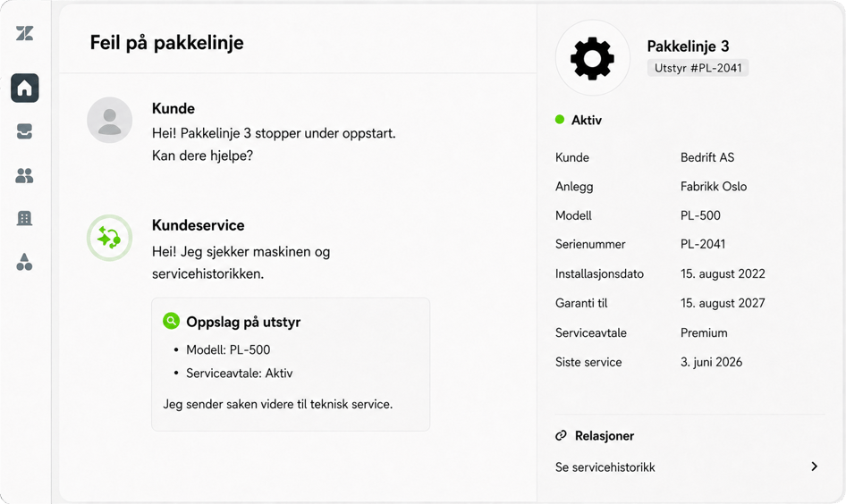The image size is (846, 504).
Task: Click the Premium Serviceavtale value
Action: (x=704, y=332)
